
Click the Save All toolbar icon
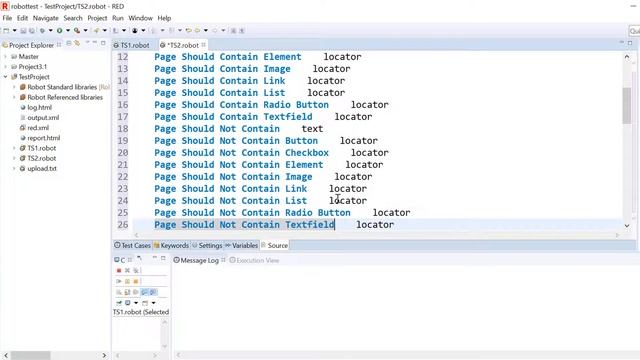[32, 31]
